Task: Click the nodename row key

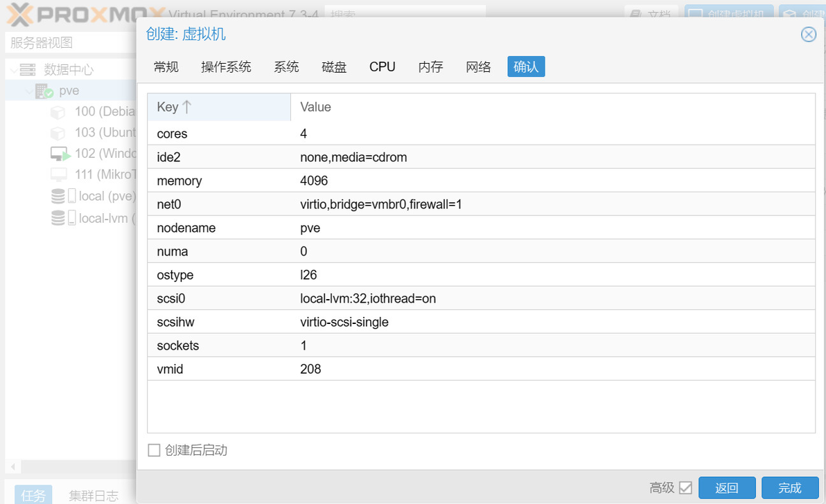Action: tap(186, 228)
